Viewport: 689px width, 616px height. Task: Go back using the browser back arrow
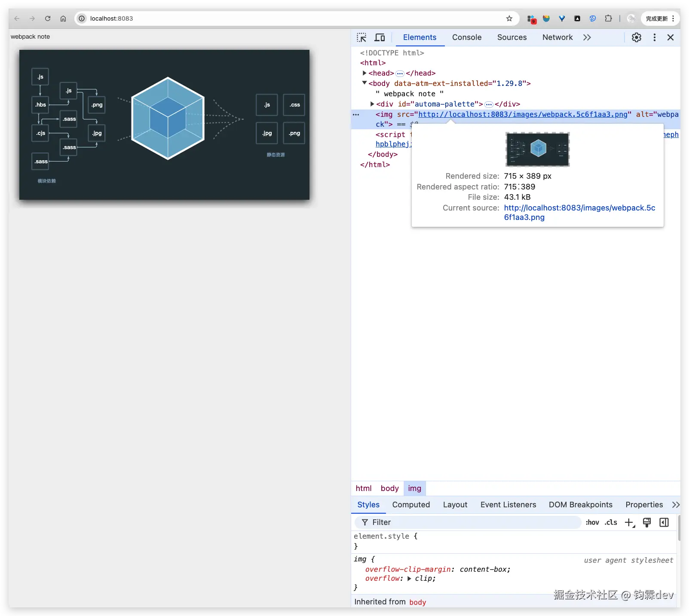point(17,18)
